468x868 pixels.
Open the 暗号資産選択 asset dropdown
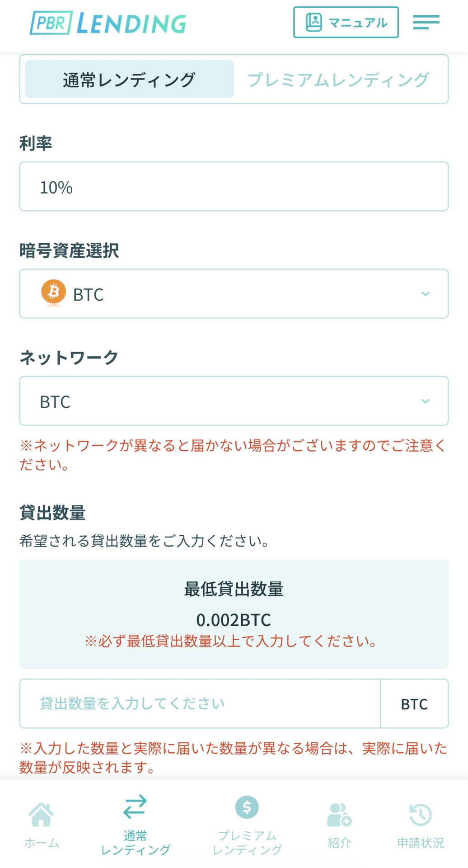tap(233, 293)
